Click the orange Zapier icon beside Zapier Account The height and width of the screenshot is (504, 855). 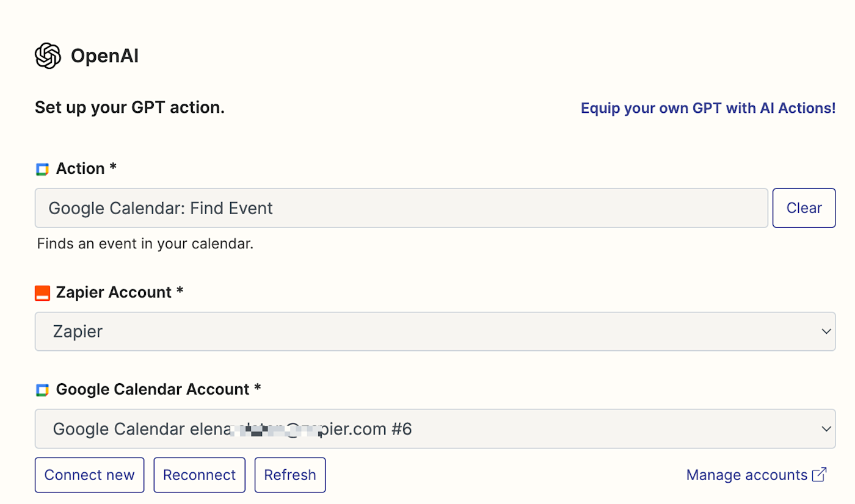pos(42,293)
